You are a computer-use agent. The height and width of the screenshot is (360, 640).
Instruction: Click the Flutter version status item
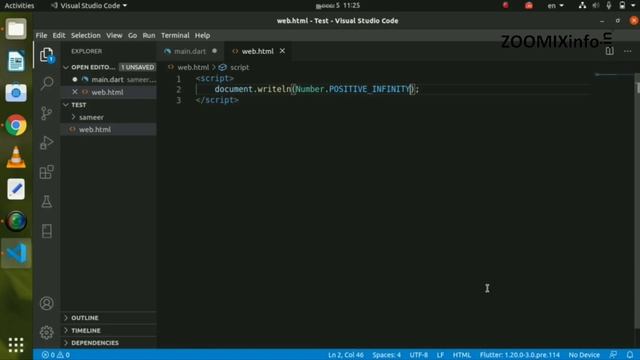click(520, 355)
